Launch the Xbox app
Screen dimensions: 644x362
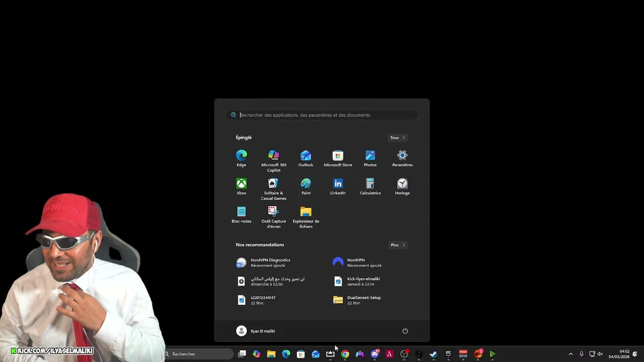(242, 186)
